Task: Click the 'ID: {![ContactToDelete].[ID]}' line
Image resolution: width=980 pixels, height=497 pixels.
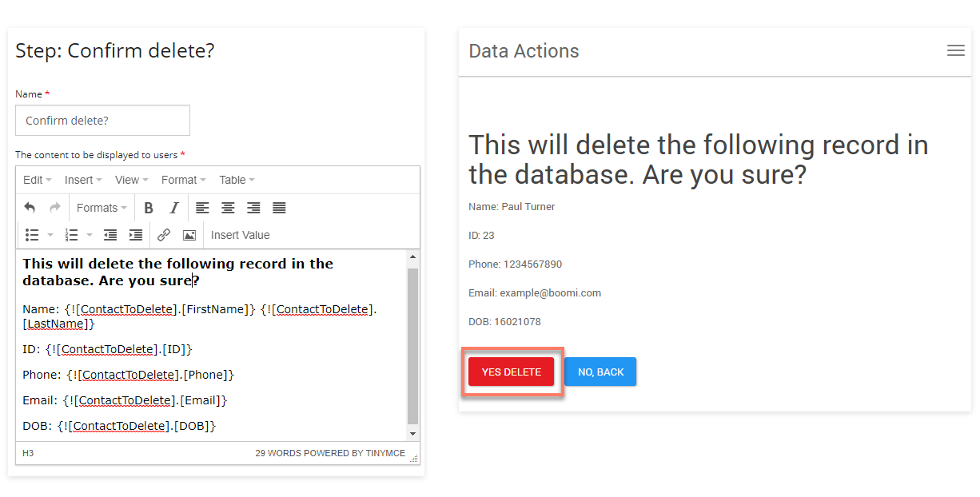Action: coord(108,349)
